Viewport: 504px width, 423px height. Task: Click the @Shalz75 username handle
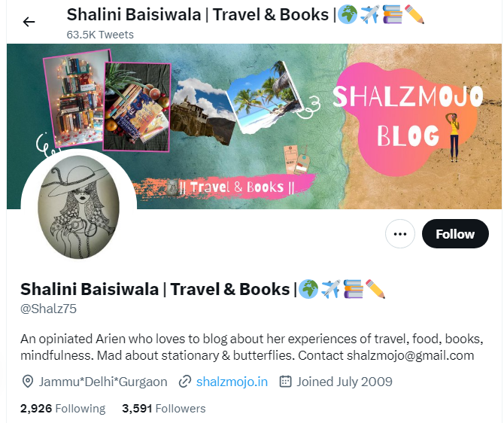[x=49, y=309]
